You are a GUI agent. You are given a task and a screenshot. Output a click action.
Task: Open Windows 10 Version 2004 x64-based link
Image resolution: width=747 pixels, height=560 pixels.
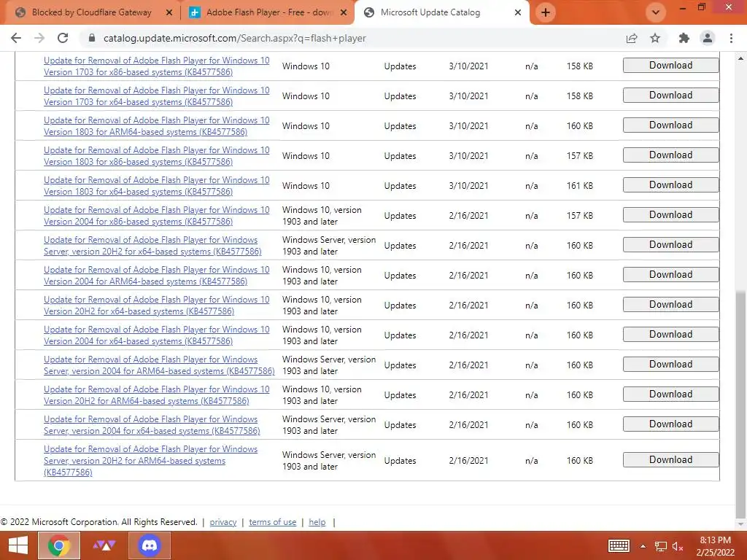coord(157,335)
